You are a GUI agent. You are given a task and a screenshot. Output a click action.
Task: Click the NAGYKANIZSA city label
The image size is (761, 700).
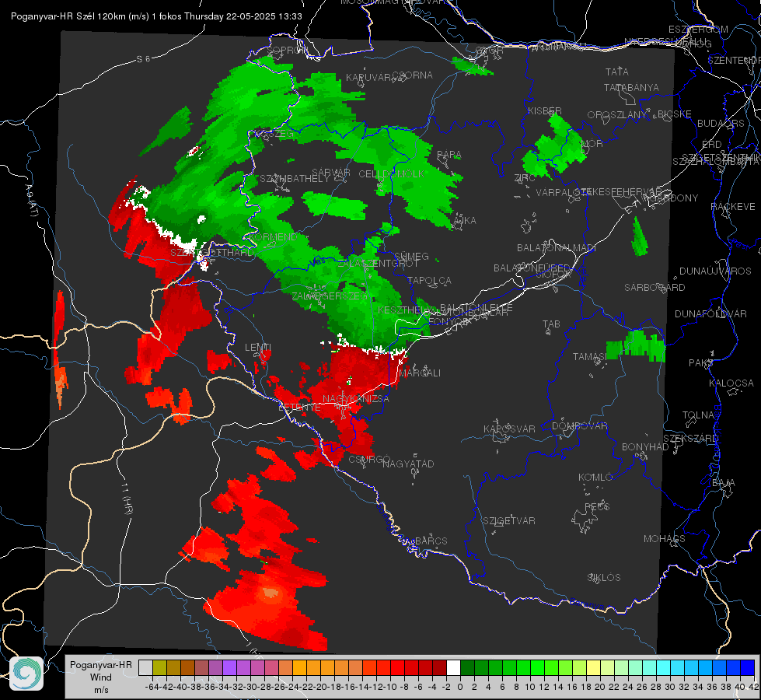pyautogui.click(x=356, y=399)
